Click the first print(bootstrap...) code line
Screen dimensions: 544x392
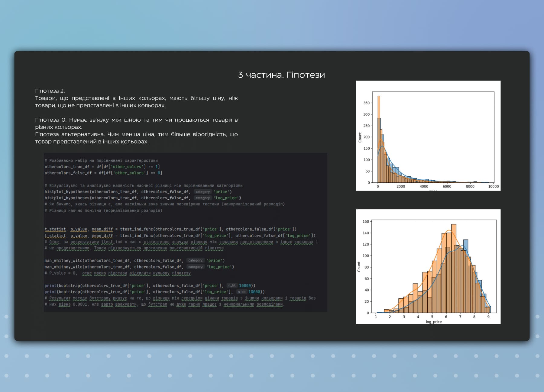pyautogui.click(x=150, y=286)
